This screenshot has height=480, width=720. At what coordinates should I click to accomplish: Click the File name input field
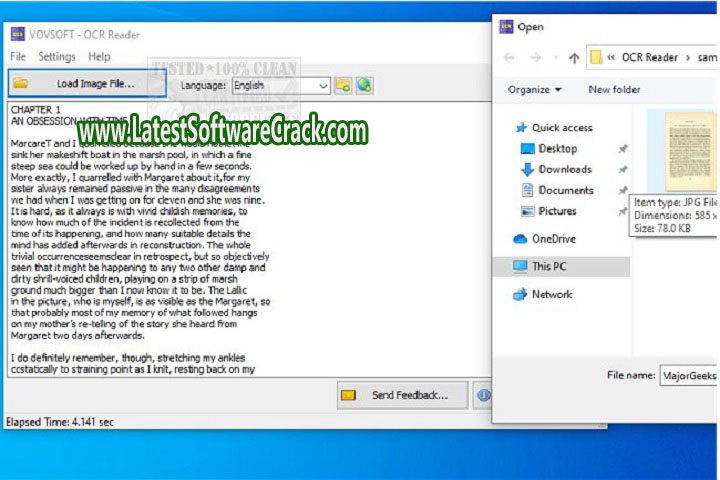(688, 375)
